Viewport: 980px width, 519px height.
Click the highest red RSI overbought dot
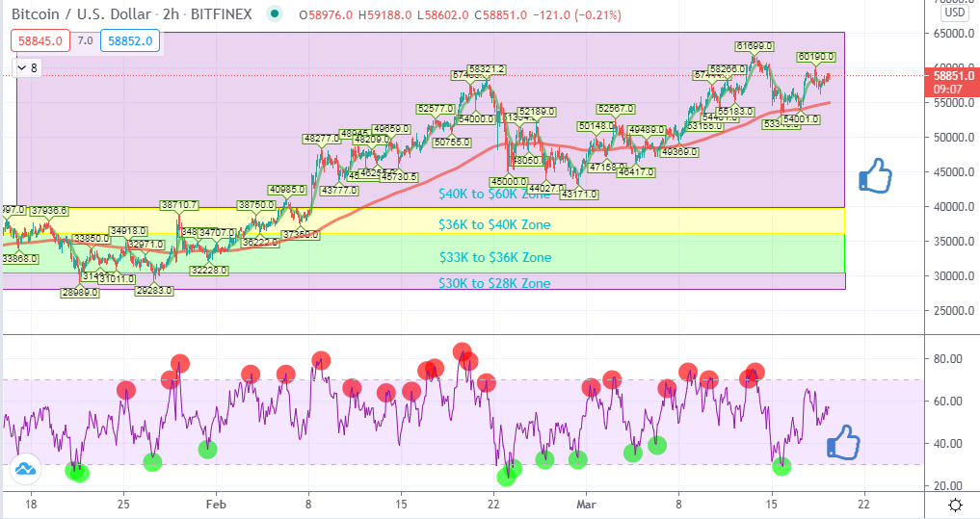pyautogui.click(x=462, y=351)
